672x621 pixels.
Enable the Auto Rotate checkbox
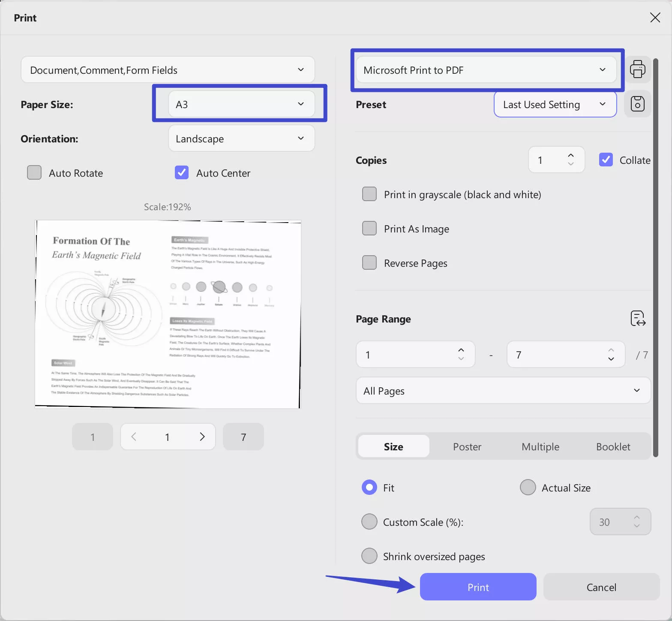point(34,173)
